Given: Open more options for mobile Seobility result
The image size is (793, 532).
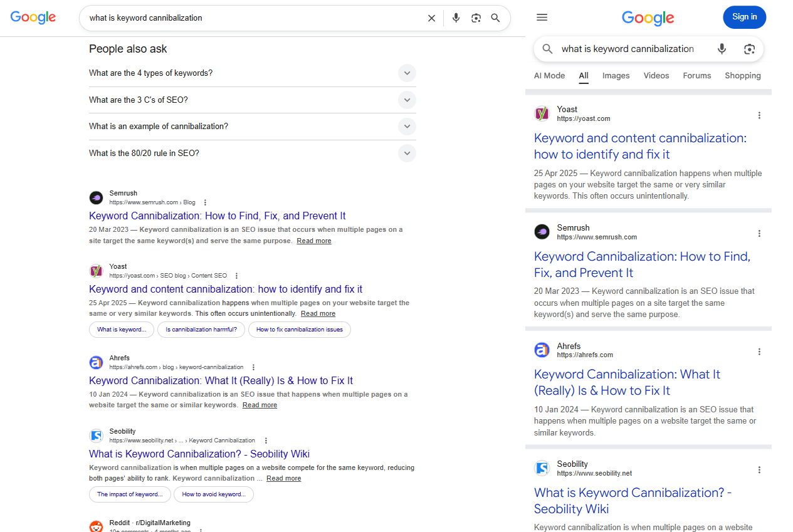Looking at the screenshot, I should click(x=759, y=470).
